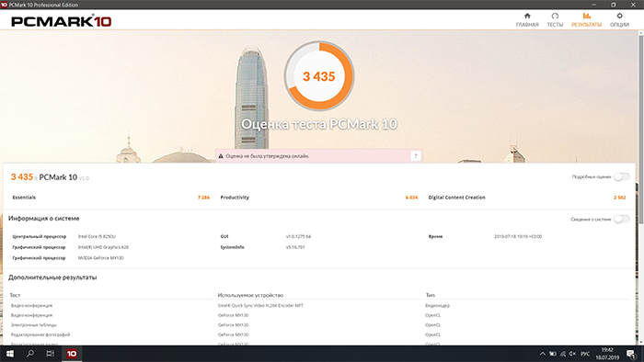Viewport: 644px width, 362px height.
Task: Click the muted volume icon in tray
Action: pos(572,354)
